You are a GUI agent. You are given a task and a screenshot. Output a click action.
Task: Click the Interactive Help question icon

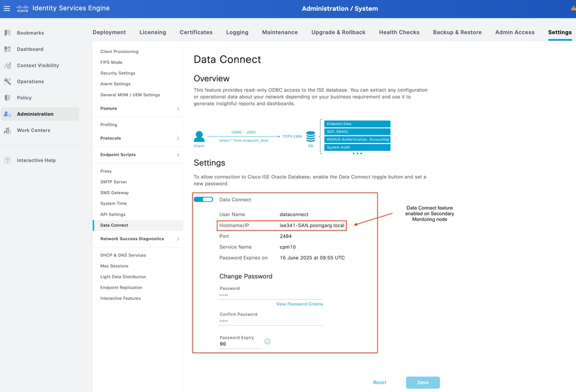tap(7, 160)
